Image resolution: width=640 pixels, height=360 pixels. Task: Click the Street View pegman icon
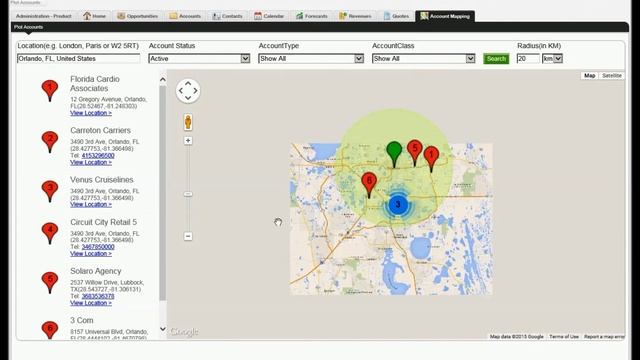pyautogui.click(x=188, y=122)
